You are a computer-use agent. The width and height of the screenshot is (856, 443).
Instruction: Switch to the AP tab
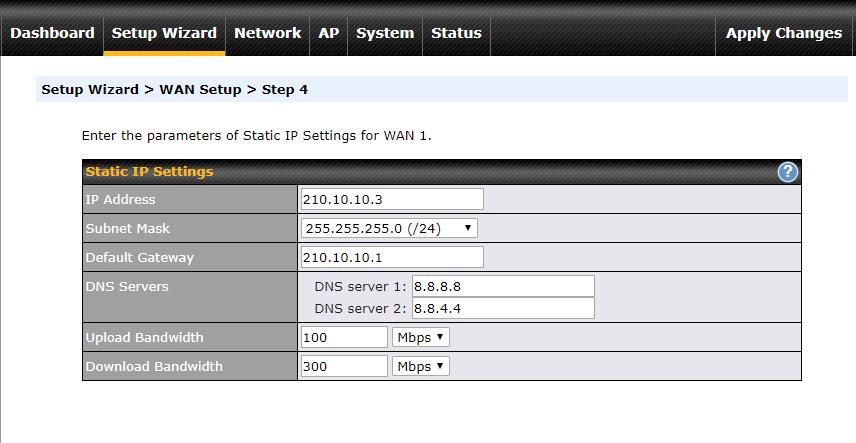tap(329, 33)
